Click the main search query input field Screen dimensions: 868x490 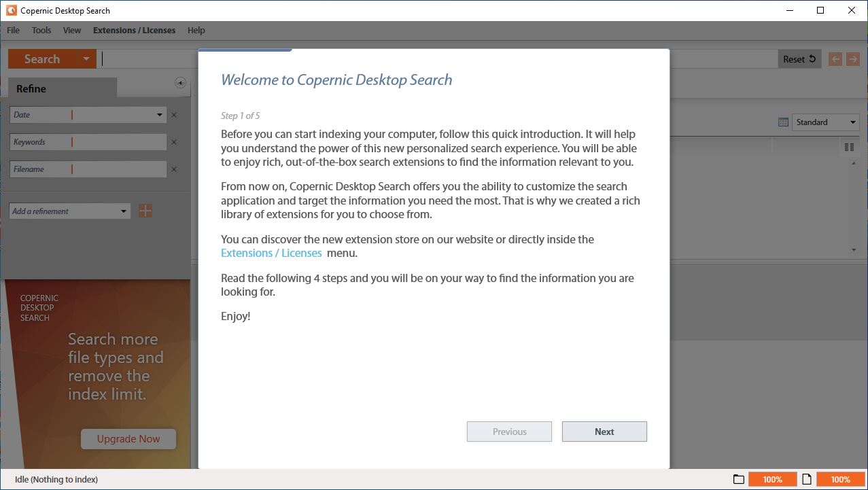tap(438, 59)
